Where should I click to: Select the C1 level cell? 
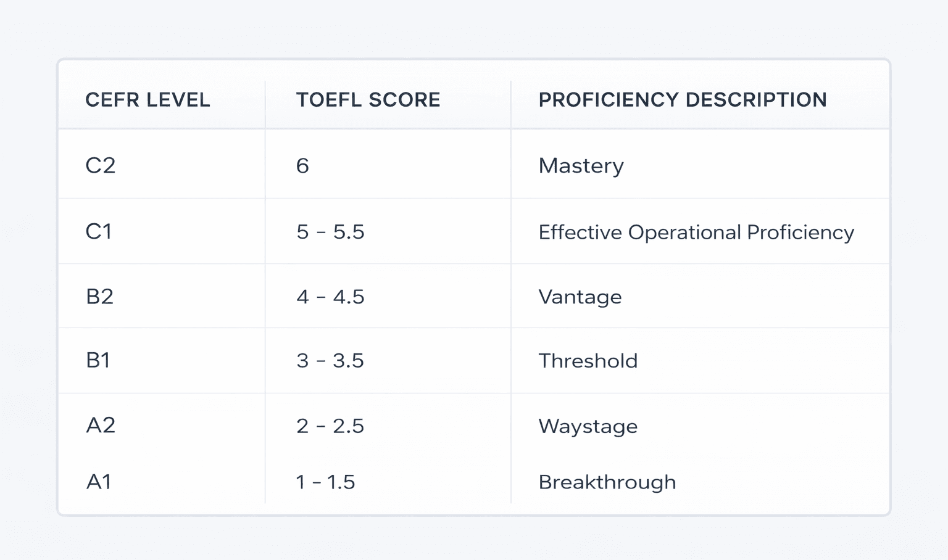click(x=99, y=231)
